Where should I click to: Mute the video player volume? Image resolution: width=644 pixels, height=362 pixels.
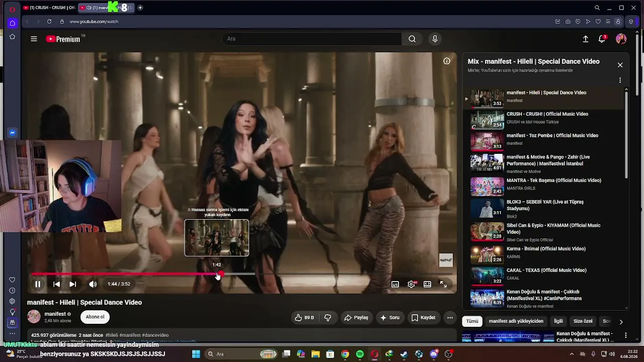[x=93, y=284]
